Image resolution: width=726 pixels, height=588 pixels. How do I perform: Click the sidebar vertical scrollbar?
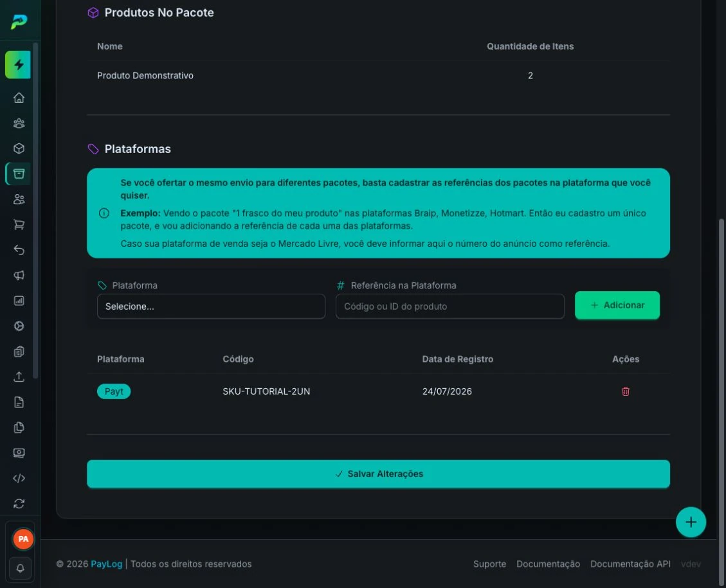35,211
